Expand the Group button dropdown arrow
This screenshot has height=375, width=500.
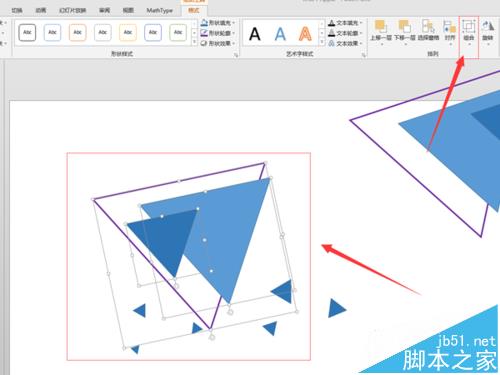pos(469,44)
